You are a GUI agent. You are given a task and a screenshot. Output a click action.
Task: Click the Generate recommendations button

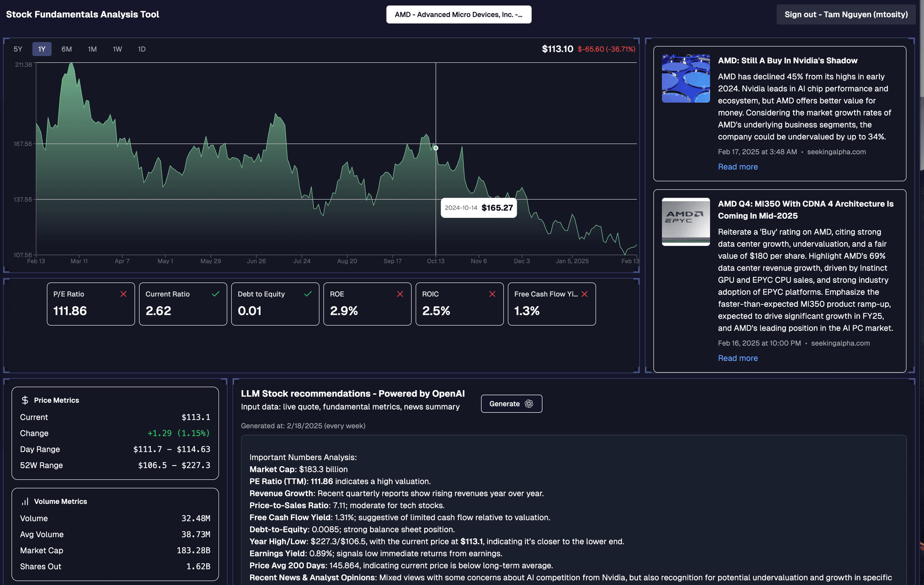coord(512,404)
